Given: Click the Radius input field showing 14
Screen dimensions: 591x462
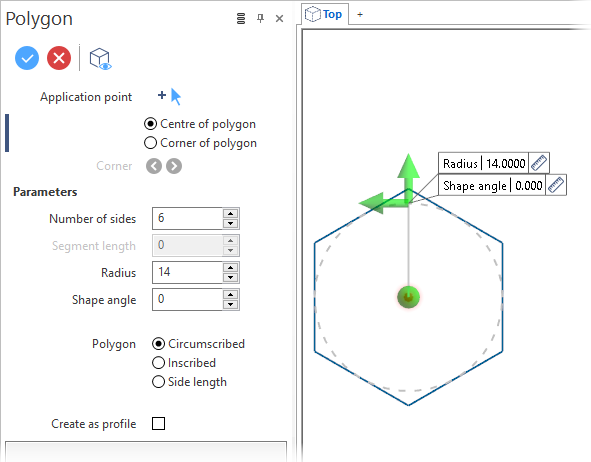Looking at the screenshot, I should click(x=187, y=272).
